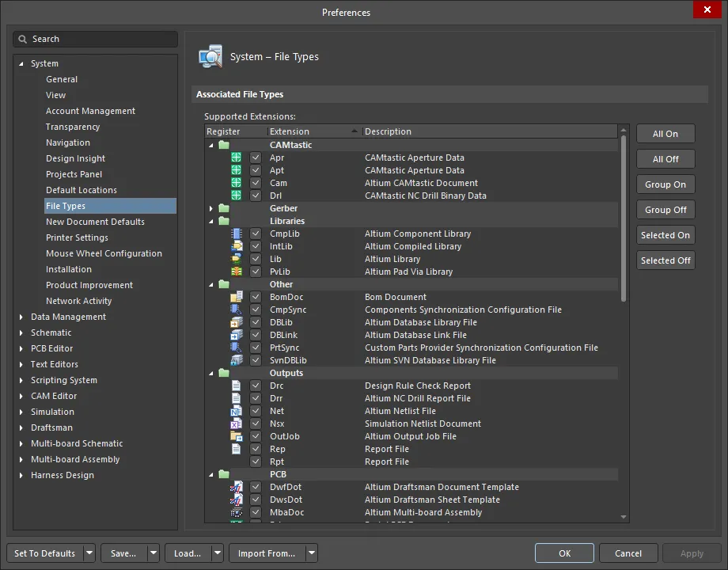This screenshot has height=570, width=728.
Task: Click the CmpLib component library icon
Action: (x=237, y=234)
